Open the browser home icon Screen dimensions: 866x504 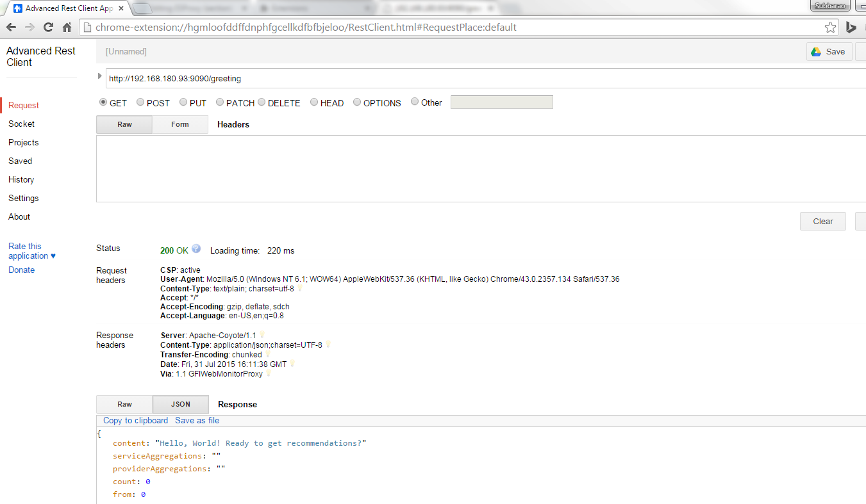pyautogui.click(x=67, y=28)
